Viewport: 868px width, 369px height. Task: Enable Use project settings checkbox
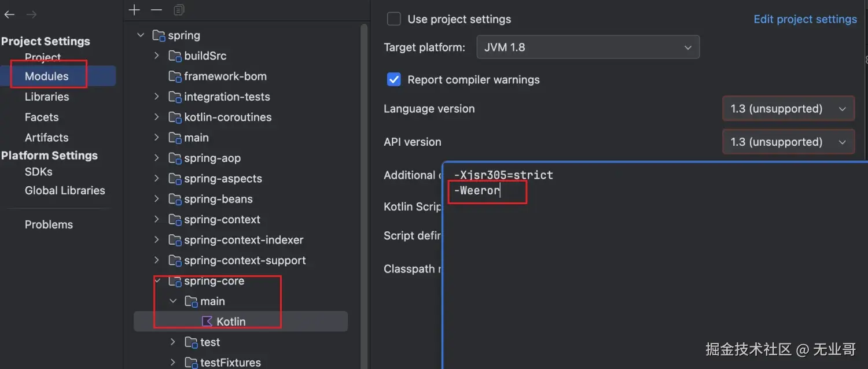click(x=394, y=19)
